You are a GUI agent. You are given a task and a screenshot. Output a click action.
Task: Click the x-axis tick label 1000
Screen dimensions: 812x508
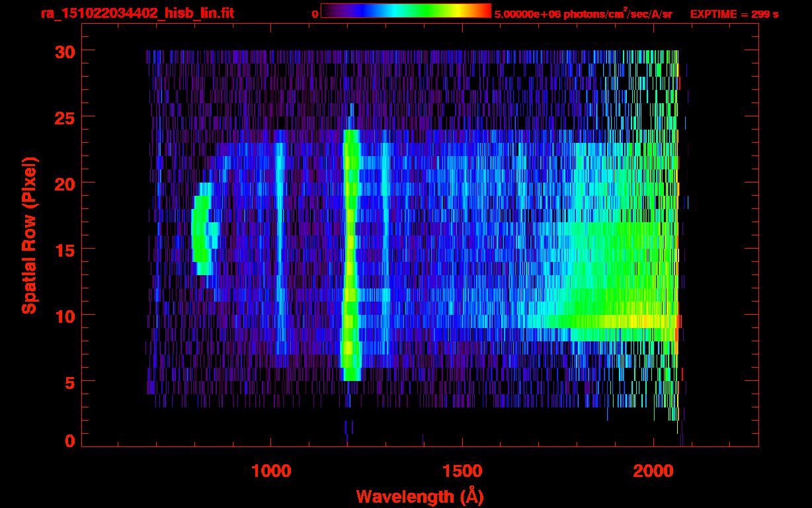click(x=271, y=471)
